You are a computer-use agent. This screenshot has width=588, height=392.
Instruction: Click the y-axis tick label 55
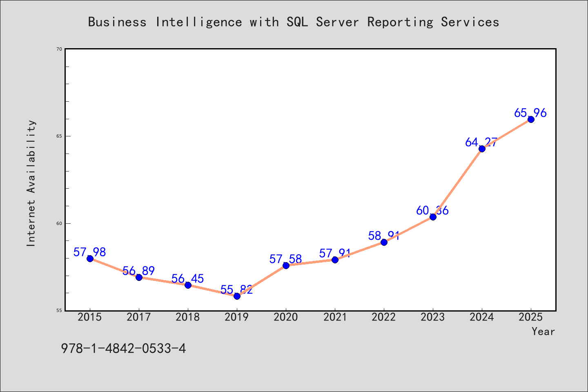click(59, 310)
